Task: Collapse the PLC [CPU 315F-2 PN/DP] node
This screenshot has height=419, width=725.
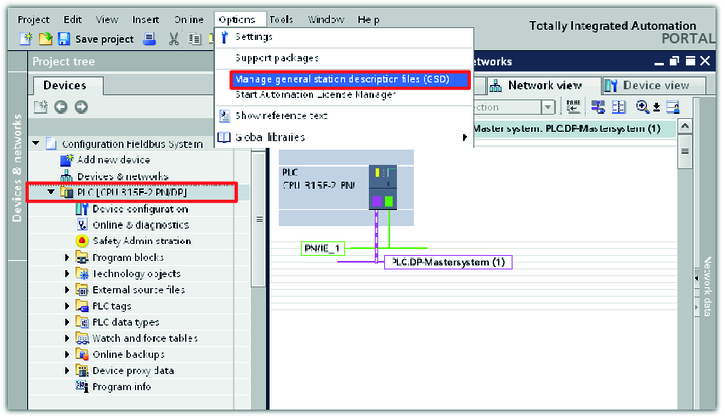Action: point(52,192)
